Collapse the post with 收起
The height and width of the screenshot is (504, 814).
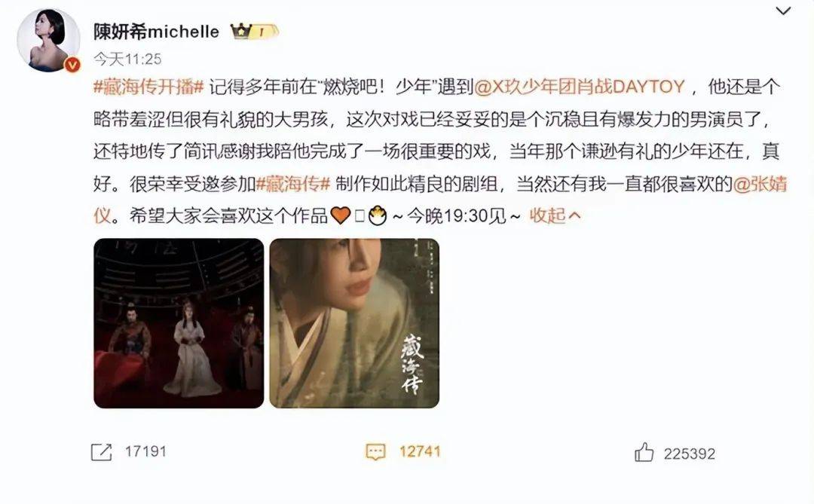tap(547, 215)
